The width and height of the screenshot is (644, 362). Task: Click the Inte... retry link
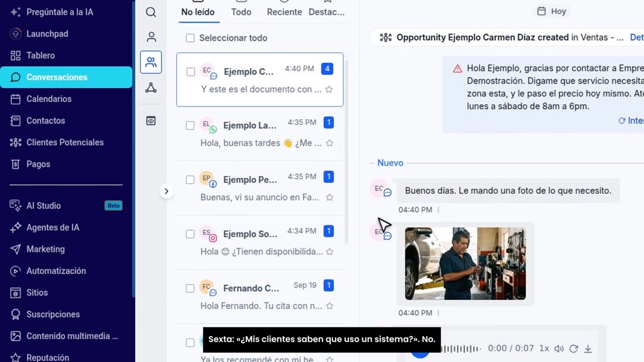tap(631, 121)
